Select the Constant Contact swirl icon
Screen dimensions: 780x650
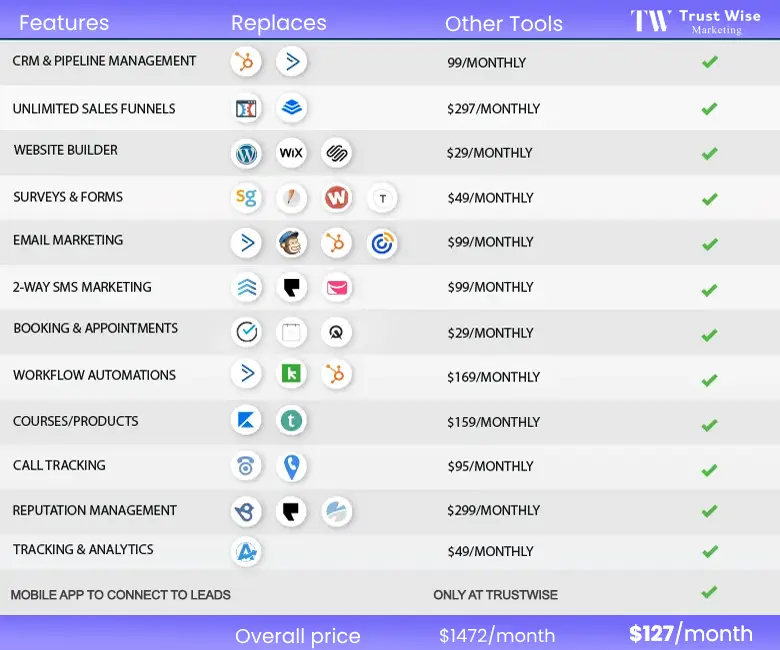[x=382, y=244]
